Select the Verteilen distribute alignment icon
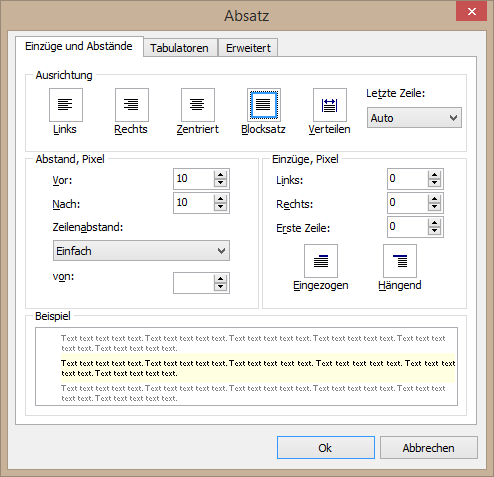494x477 pixels. 330,105
